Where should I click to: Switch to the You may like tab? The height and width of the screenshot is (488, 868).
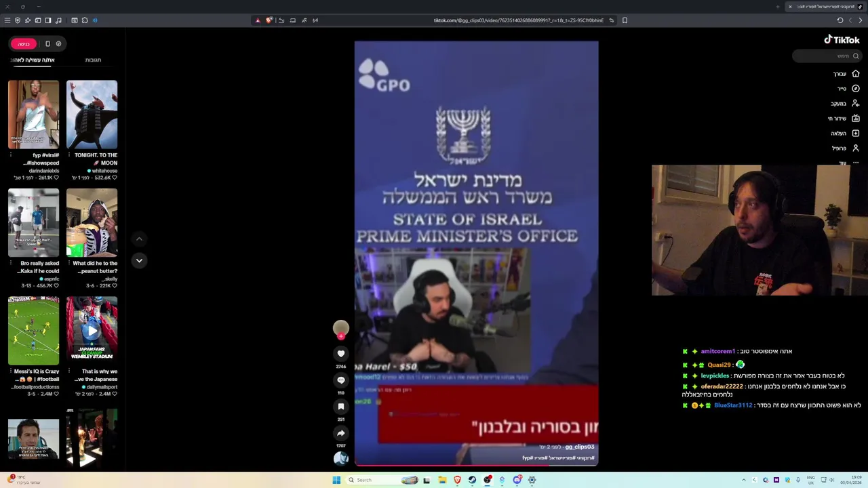click(x=32, y=60)
